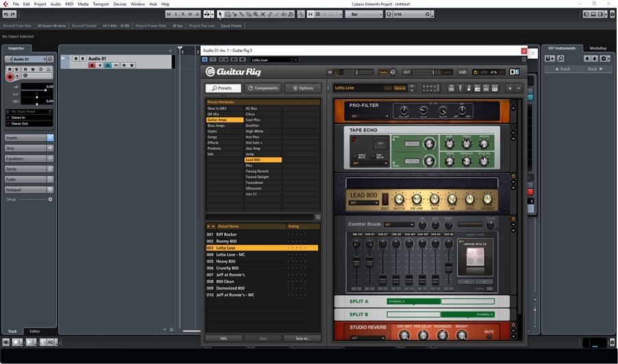Select the Mute X tool
Viewport: 618px width, 364px height.
pos(263,14)
